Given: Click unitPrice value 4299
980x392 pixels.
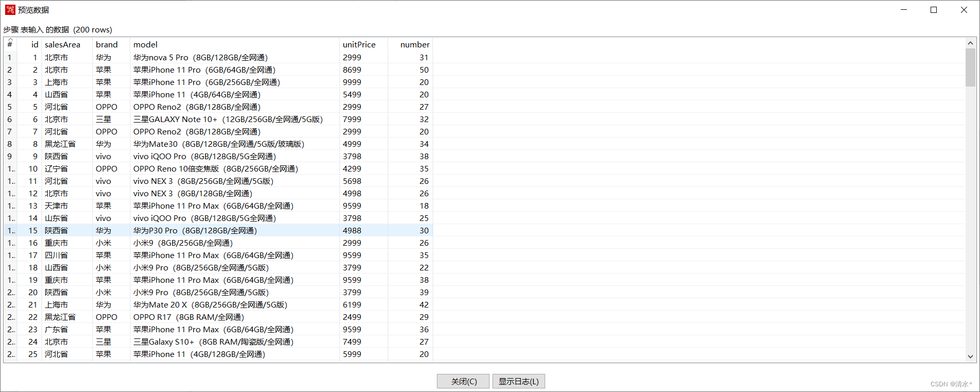Looking at the screenshot, I should pyautogui.click(x=352, y=168).
